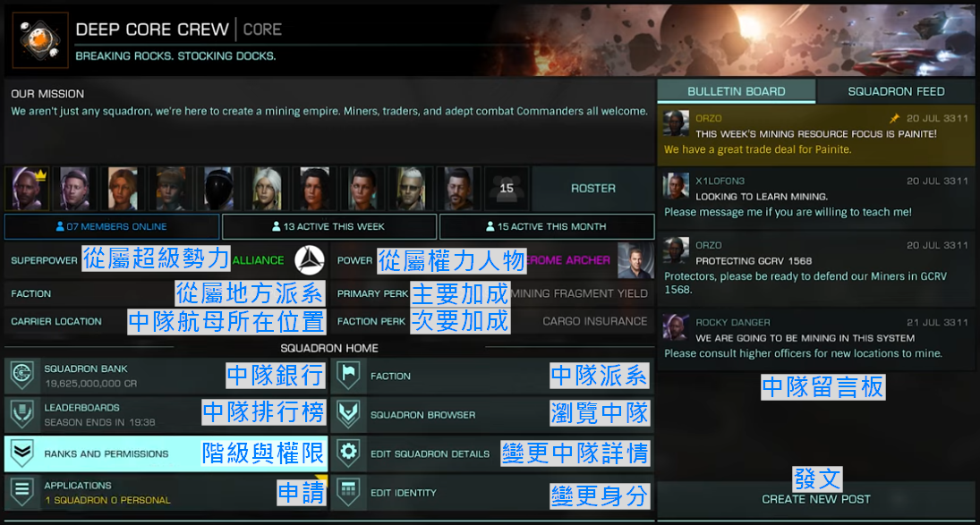
Task: Filter roster by 15 Active This Month
Action: point(547,226)
